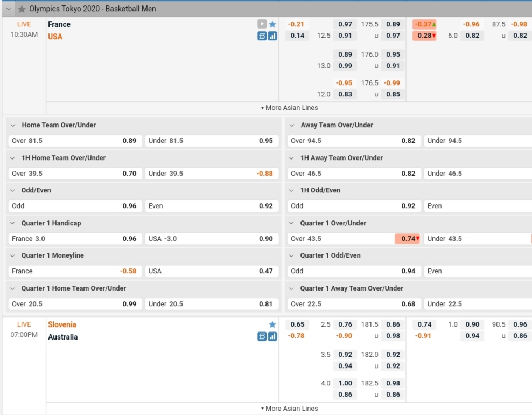Select Slovenia 4.0 handicap odds 1.00
The image size is (532, 415).
pos(345,383)
